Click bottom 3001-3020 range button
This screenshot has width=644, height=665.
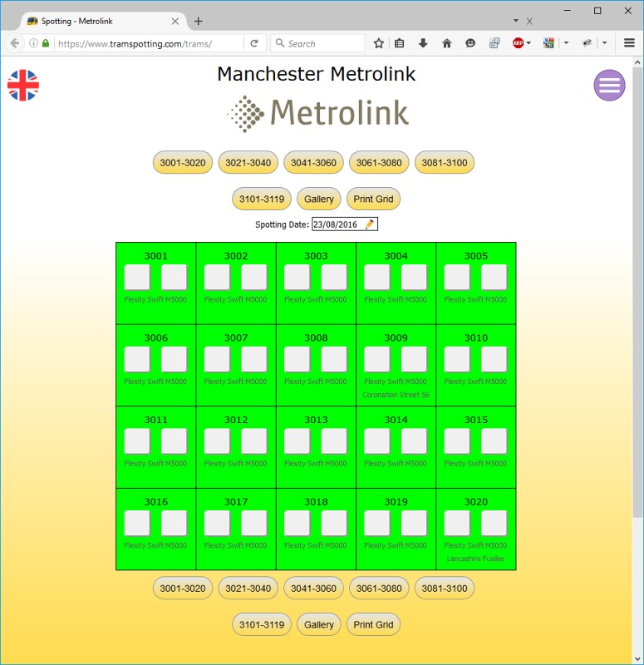(183, 589)
